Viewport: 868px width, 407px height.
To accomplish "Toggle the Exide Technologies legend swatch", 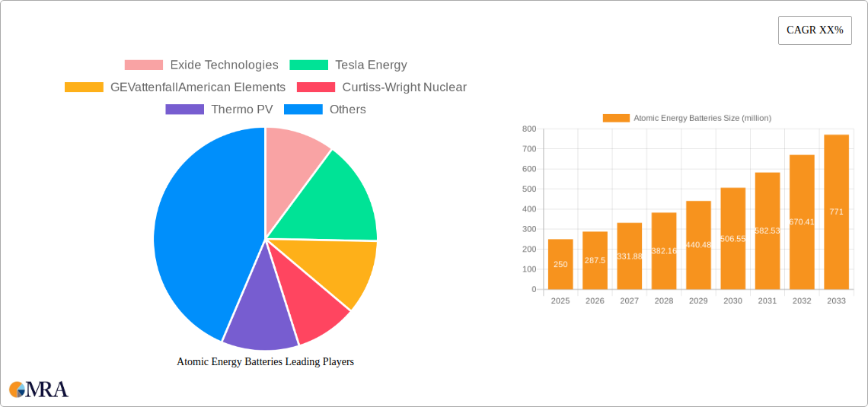I will [144, 65].
